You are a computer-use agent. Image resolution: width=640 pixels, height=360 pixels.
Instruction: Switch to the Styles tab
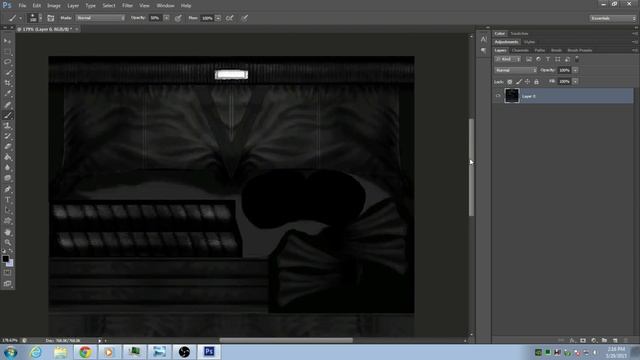(529, 42)
